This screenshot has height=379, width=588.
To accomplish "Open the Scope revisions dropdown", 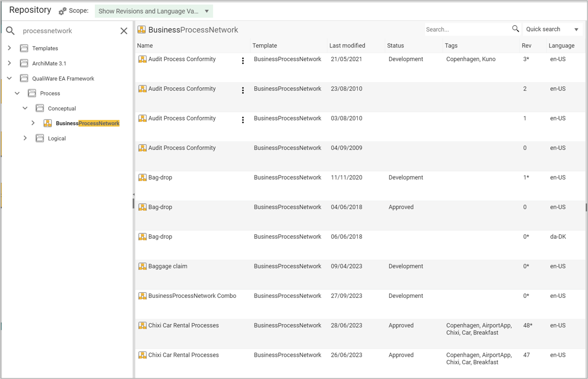I will 154,11.
